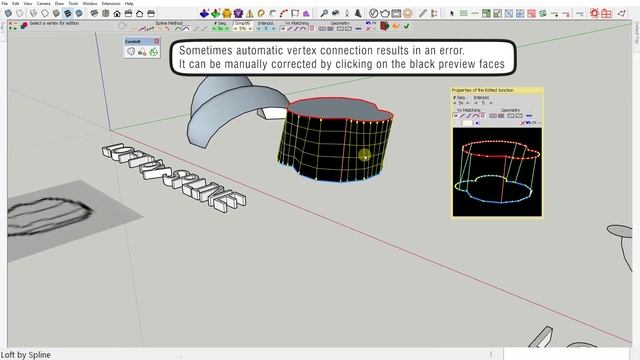
Task: Click the Skinning icon in Curviloft palette
Action: point(153,52)
